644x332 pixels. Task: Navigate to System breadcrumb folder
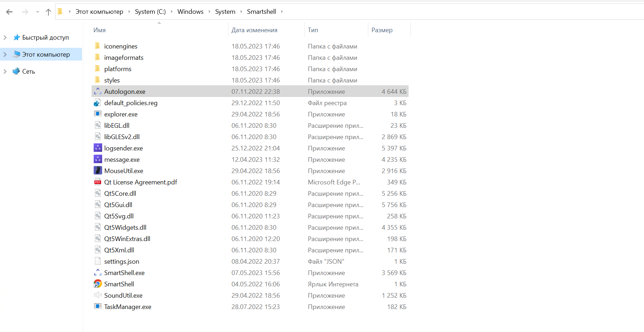[x=225, y=12]
